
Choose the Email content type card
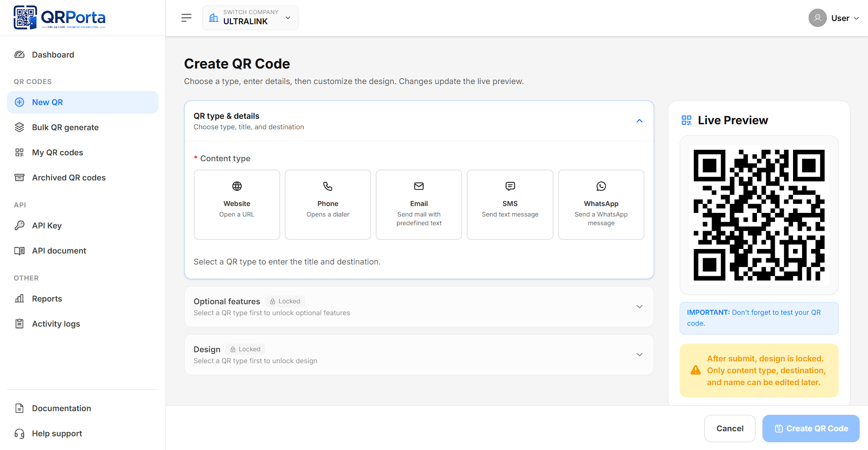pos(419,205)
